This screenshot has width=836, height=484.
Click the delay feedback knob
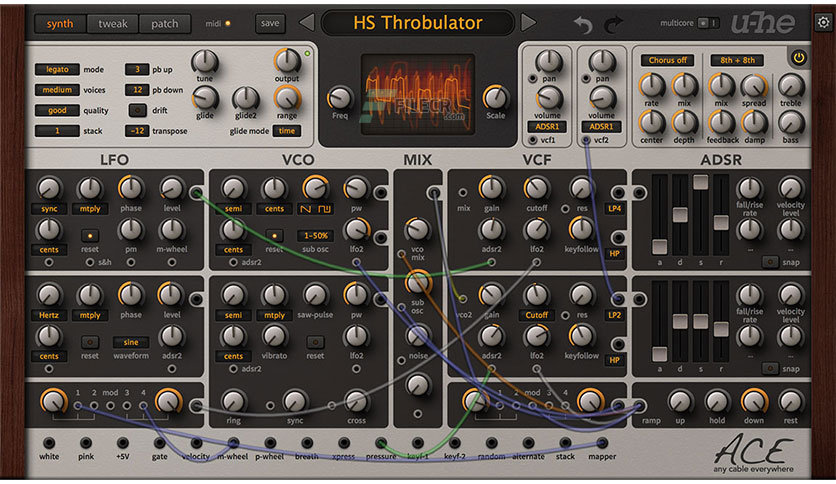point(721,123)
